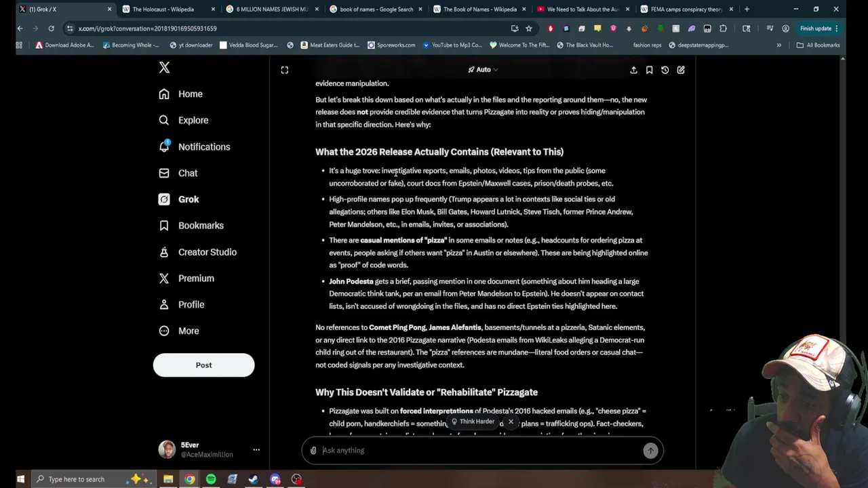
Task: Toggle Grok fullscreen expand icon
Action: coord(285,70)
